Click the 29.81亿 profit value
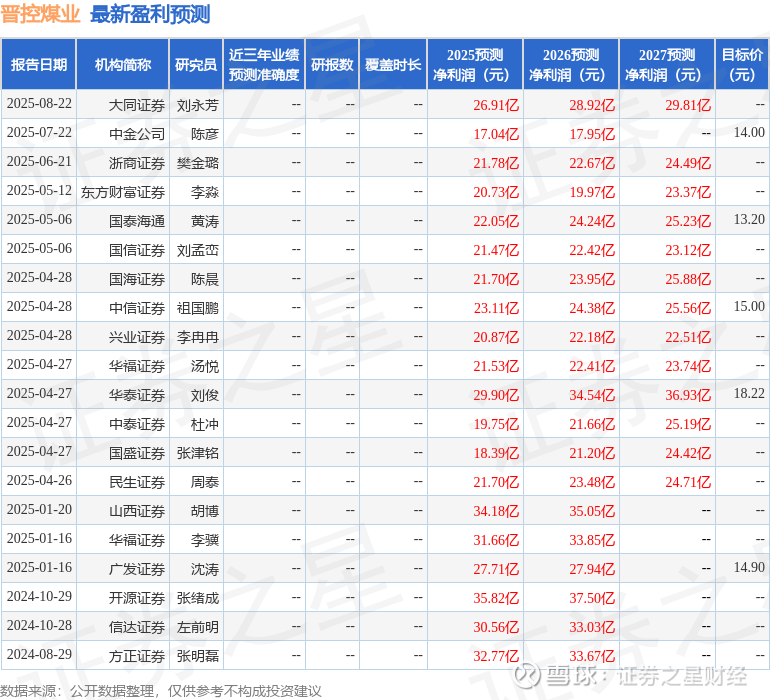The image size is (770, 700). (688, 105)
